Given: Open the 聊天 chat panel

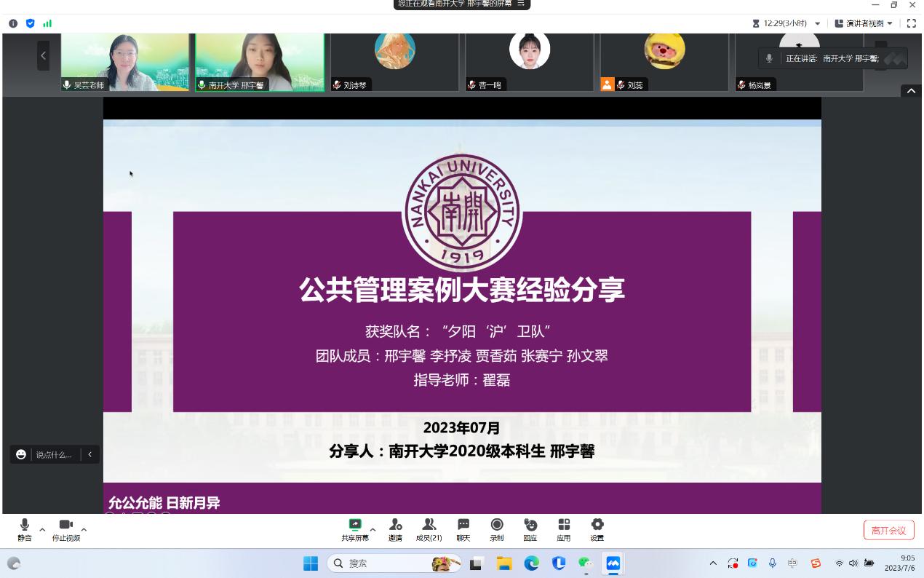Looking at the screenshot, I should click(x=463, y=529).
